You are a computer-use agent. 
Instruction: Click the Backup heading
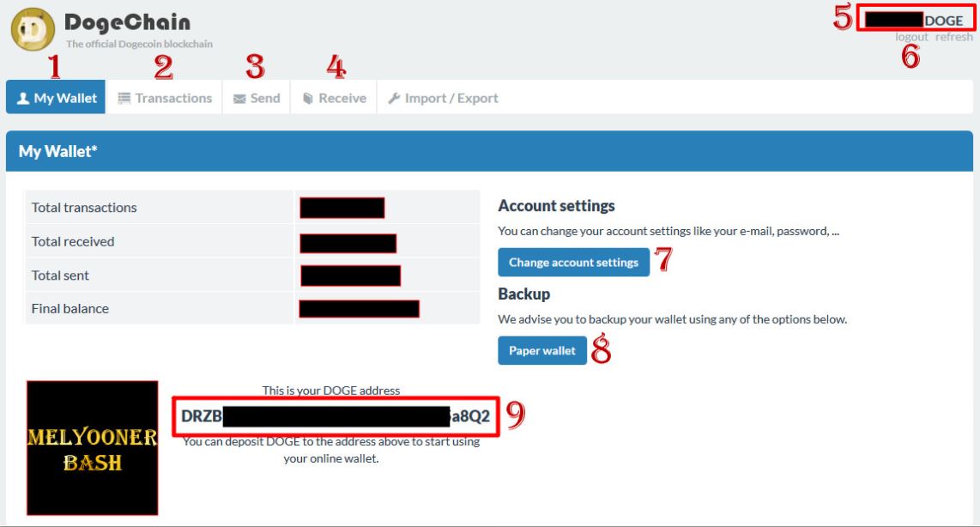tap(523, 294)
